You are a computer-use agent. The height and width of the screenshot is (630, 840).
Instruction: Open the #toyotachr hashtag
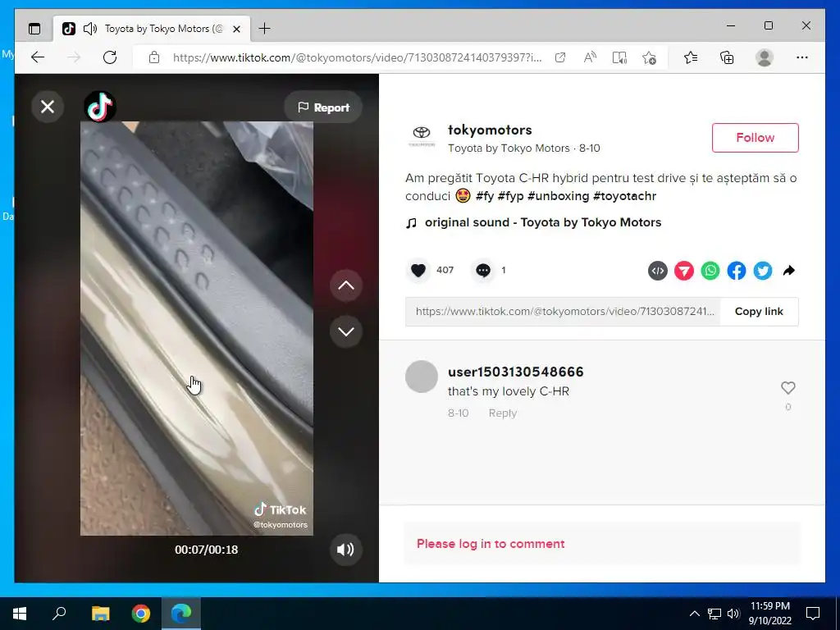pyautogui.click(x=624, y=196)
